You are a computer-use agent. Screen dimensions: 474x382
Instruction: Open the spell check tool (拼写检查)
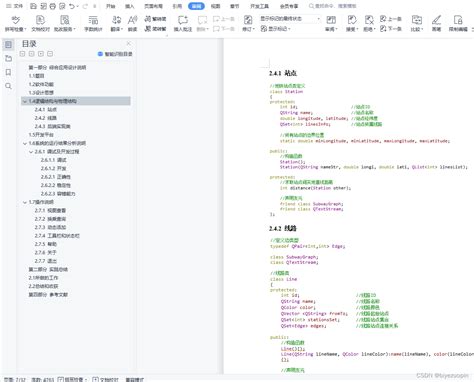point(15,23)
